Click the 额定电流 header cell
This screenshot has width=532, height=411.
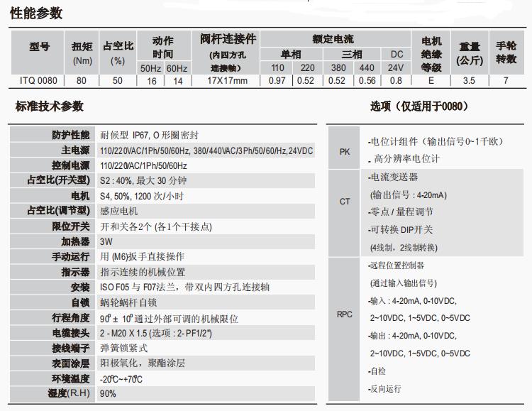click(x=333, y=39)
